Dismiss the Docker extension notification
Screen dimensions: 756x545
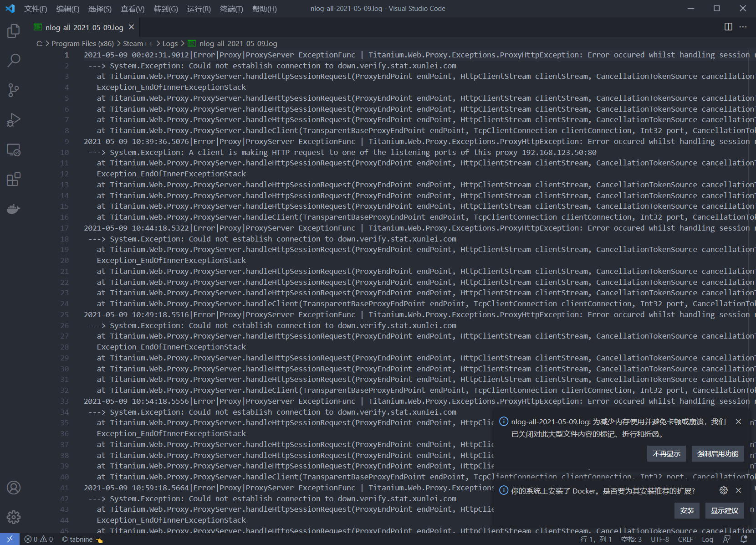[x=738, y=490]
